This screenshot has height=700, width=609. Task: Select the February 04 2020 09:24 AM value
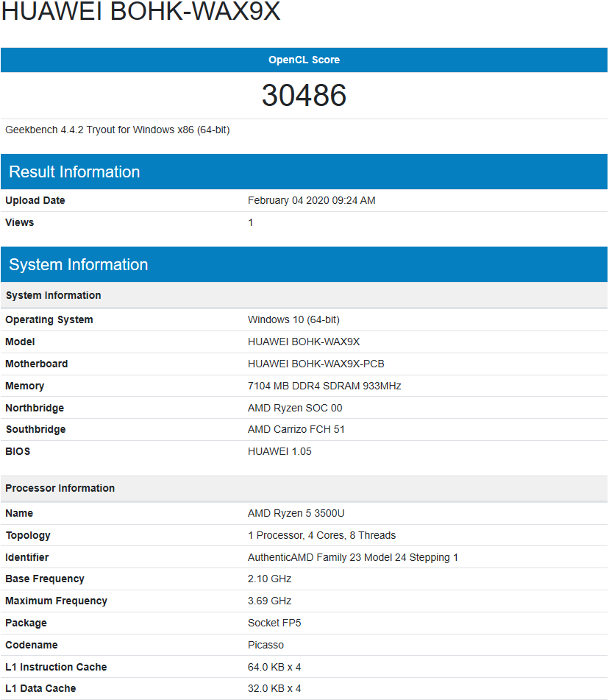(311, 200)
